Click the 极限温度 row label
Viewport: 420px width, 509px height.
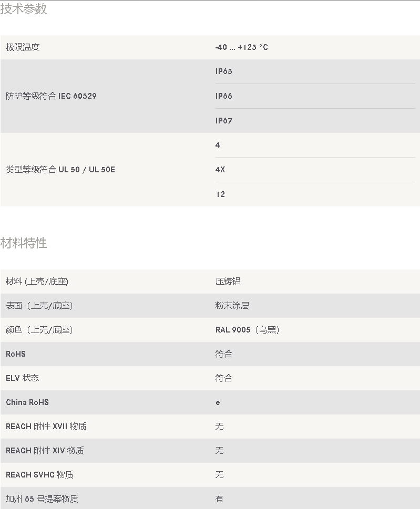(23, 47)
